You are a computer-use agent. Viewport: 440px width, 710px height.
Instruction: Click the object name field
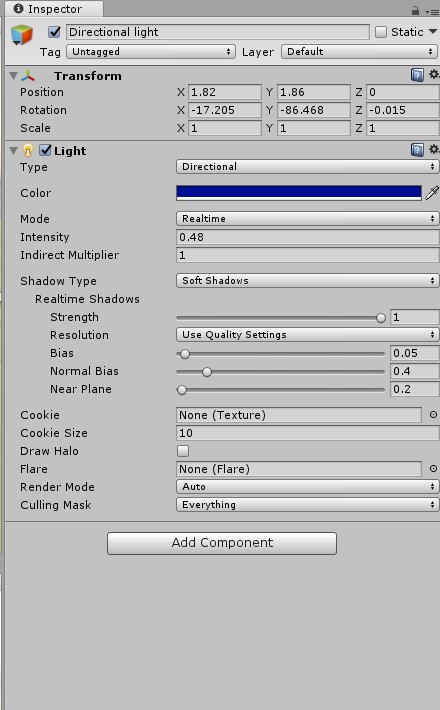tap(218, 32)
